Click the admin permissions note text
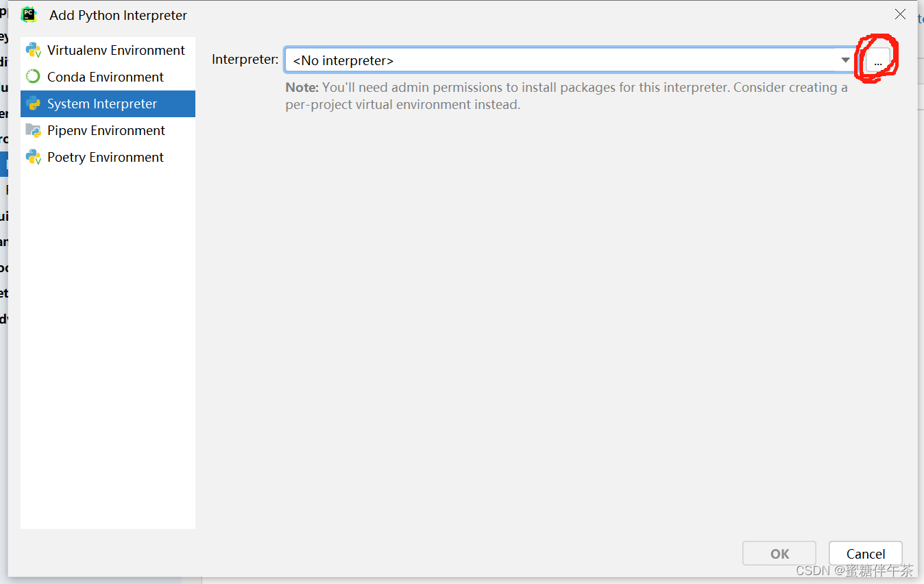This screenshot has height=584, width=924. point(567,96)
